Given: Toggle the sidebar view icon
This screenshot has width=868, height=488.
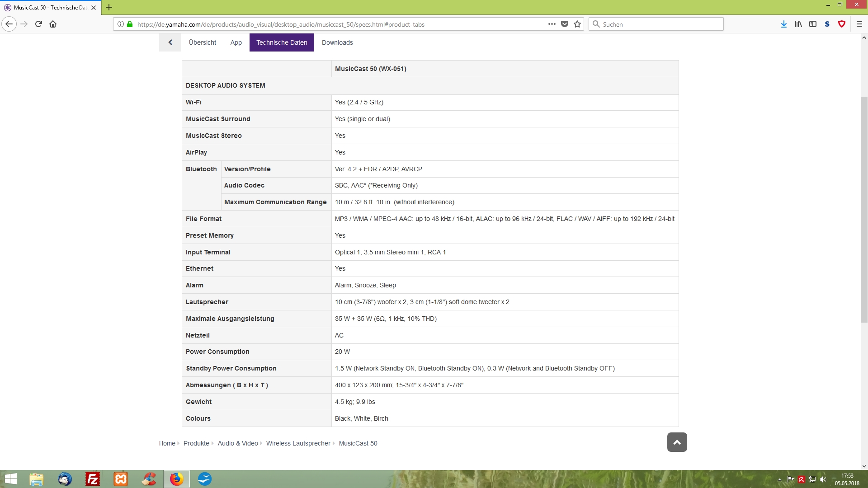Looking at the screenshot, I should pyautogui.click(x=813, y=24).
